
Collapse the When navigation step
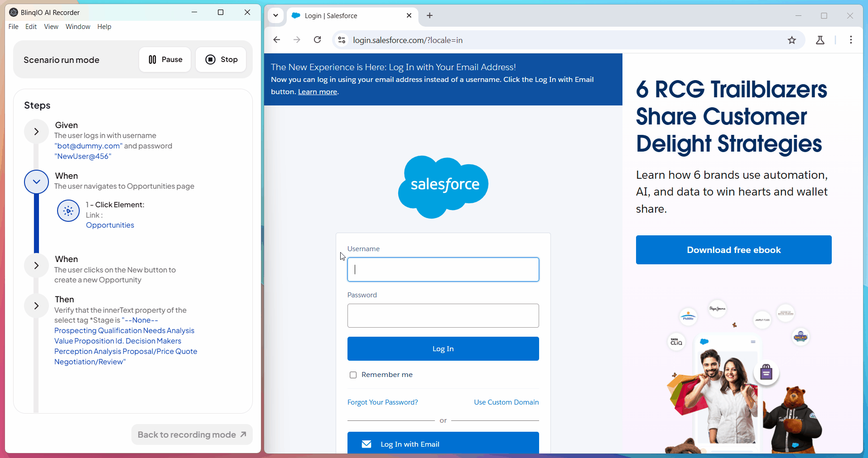pyautogui.click(x=36, y=181)
